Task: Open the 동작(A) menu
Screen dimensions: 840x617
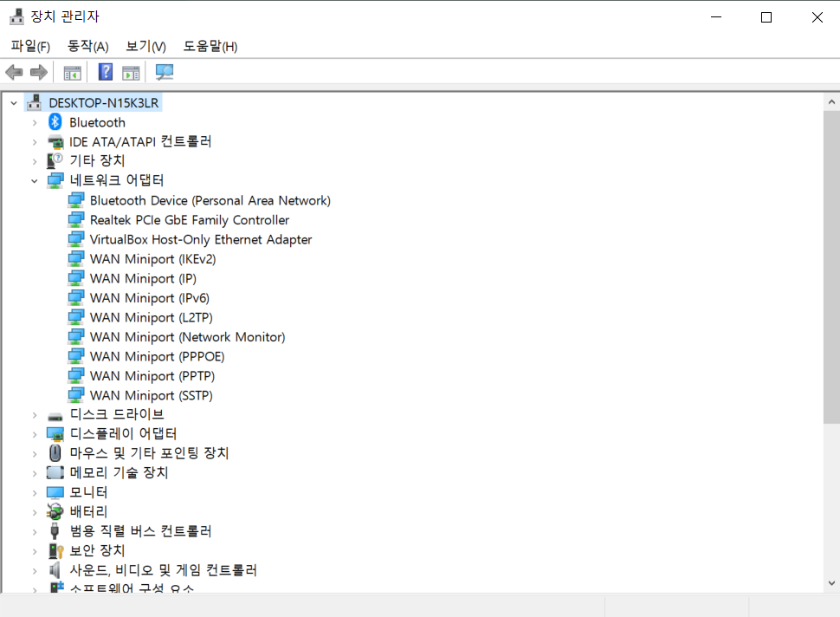Action: point(87,46)
